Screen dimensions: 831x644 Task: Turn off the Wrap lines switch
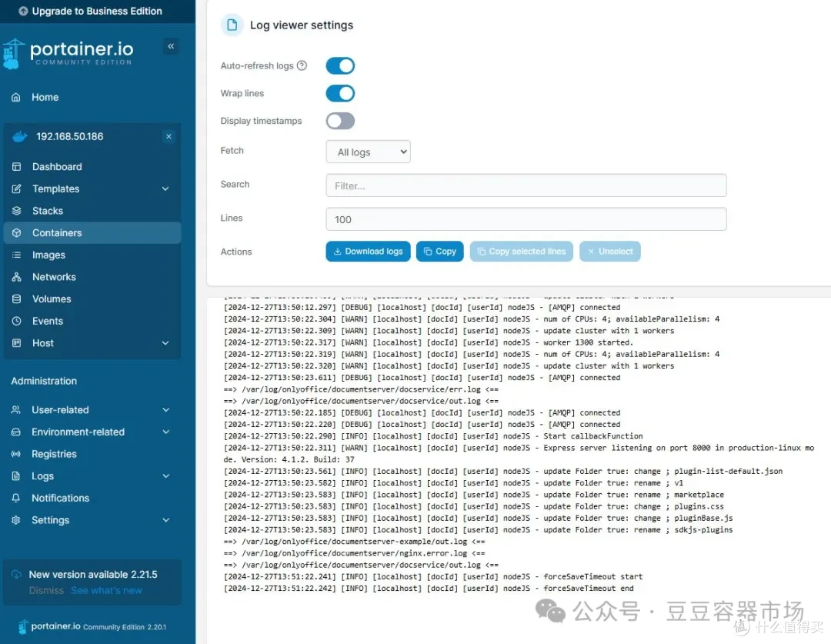[340, 93]
